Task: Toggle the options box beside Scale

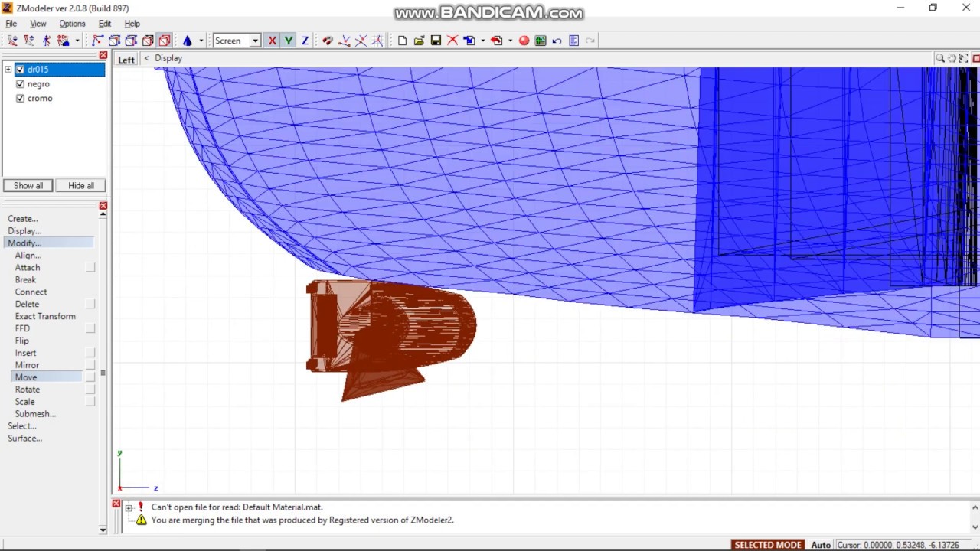Action: pos(90,402)
